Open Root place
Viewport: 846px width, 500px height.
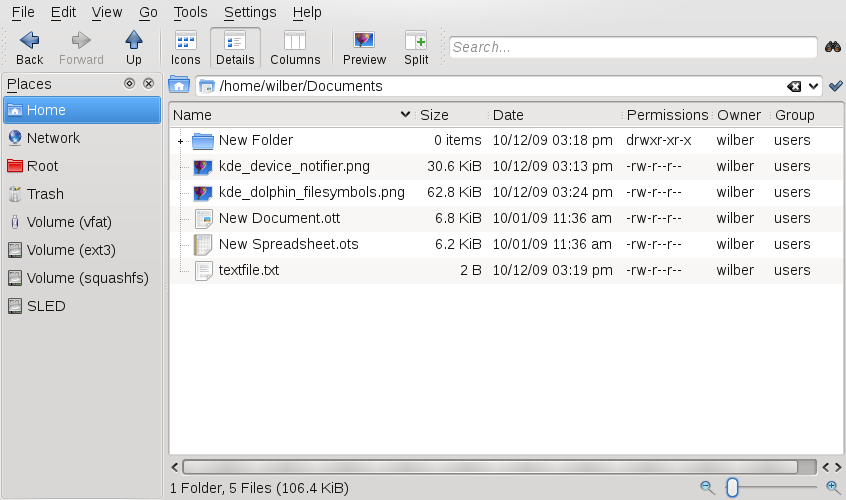point(82,166)
